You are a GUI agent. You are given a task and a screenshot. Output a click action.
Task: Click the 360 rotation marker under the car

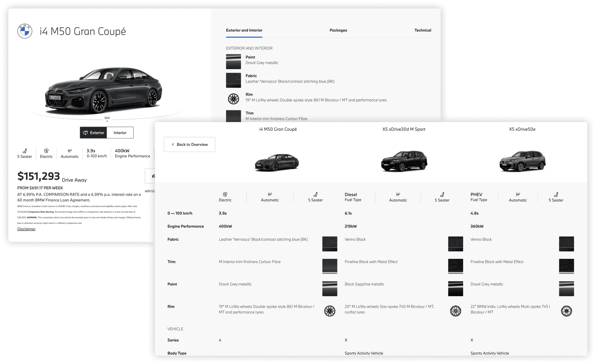[x=107, y=119]
